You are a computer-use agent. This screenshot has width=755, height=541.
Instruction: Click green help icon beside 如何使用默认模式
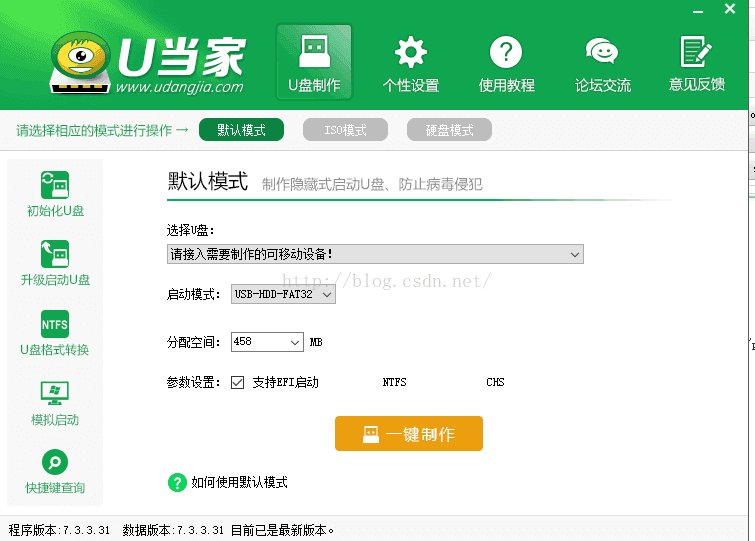[x=177, y=482]
